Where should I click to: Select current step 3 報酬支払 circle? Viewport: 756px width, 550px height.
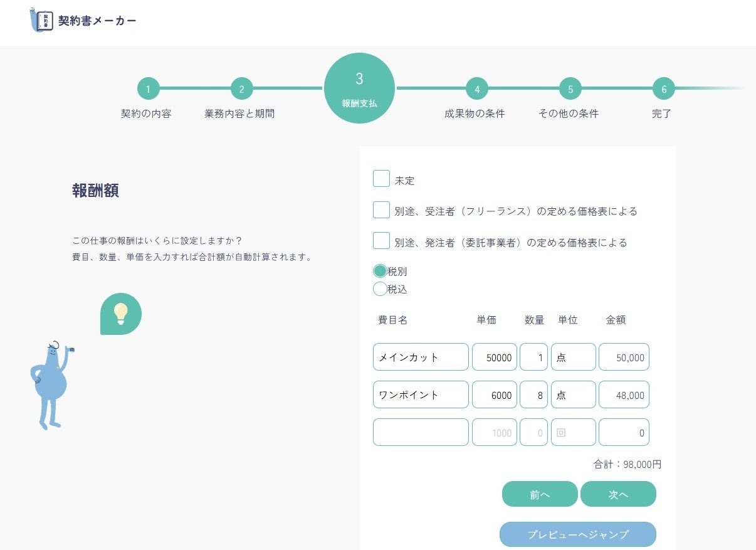(359, 88)
